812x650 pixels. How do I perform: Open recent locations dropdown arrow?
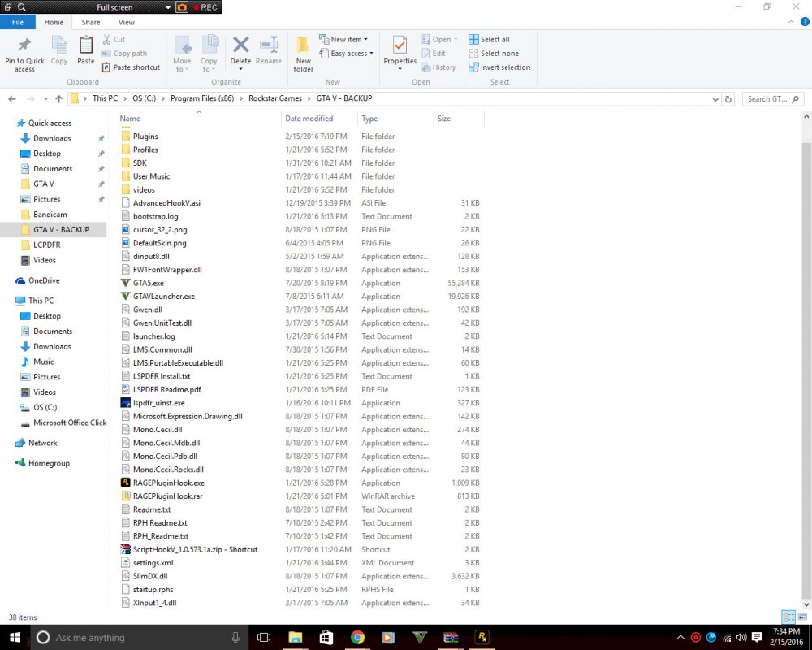(45, 98)
